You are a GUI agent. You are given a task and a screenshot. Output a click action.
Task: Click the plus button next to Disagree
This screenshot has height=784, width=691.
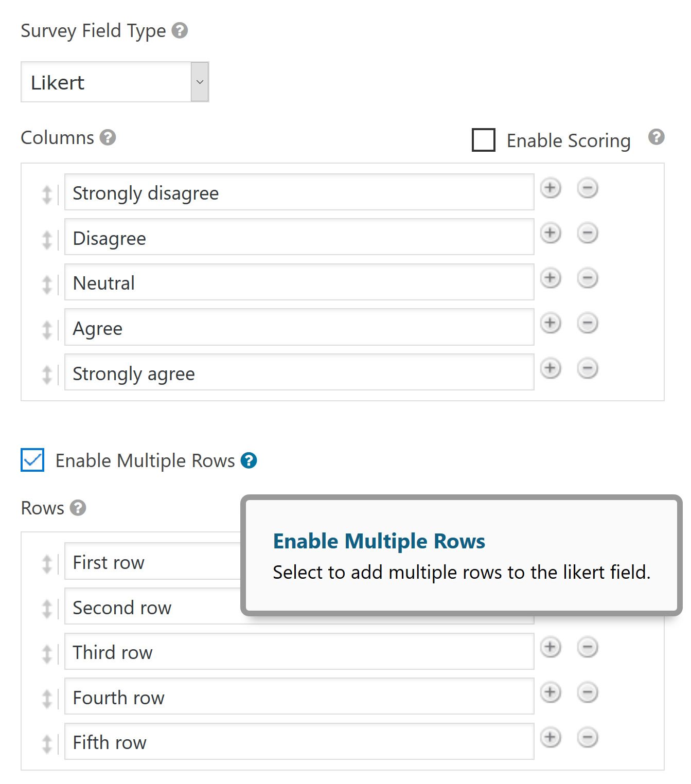(x=550, y=233)
